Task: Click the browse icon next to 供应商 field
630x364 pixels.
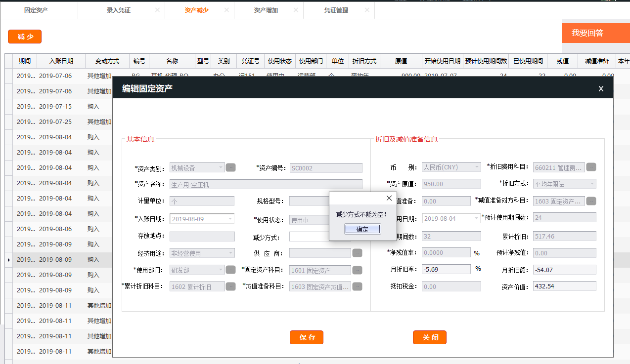Action: point(357,253)
